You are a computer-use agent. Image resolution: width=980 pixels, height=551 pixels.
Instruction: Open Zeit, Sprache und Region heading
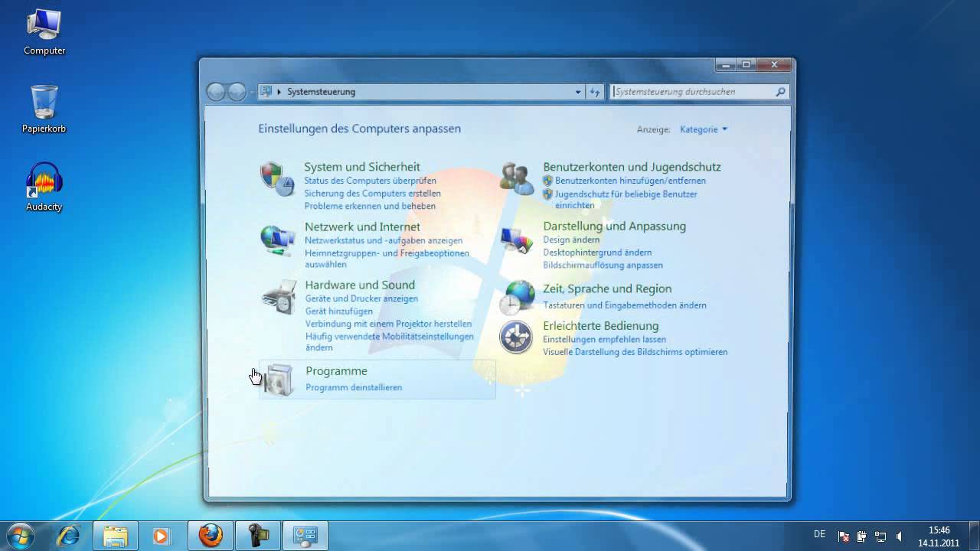click(x=607, y=289)
